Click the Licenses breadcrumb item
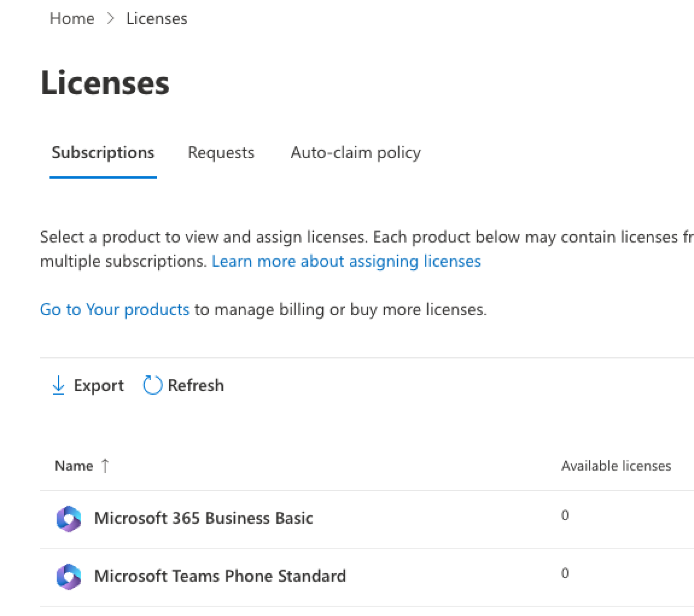 point(157,19)
